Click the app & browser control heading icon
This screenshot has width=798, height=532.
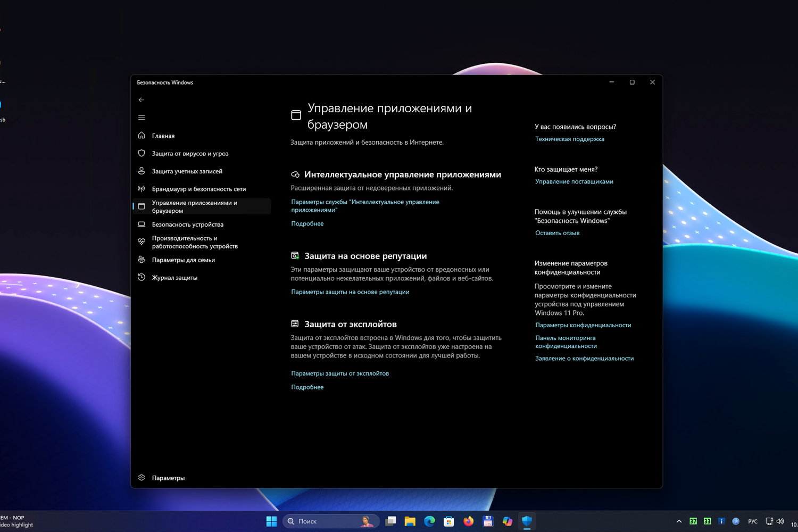(x=296, y=115)
